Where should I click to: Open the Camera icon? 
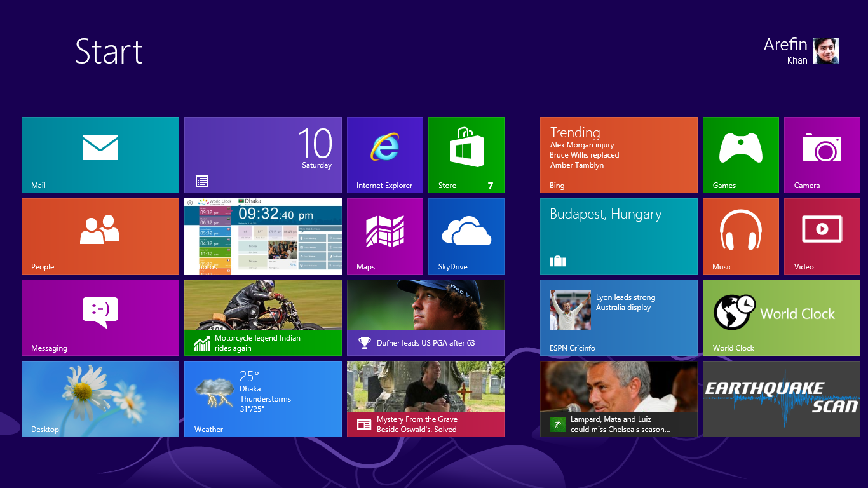tap(822, 147)
